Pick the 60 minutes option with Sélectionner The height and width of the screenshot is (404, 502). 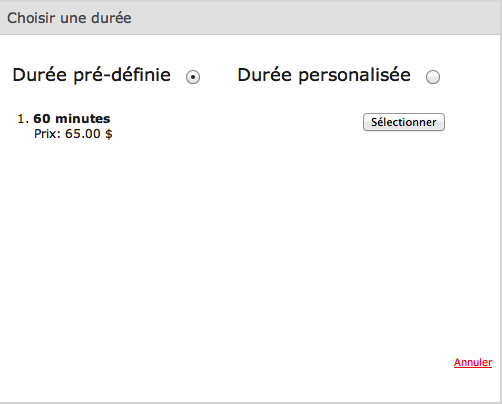404,122
